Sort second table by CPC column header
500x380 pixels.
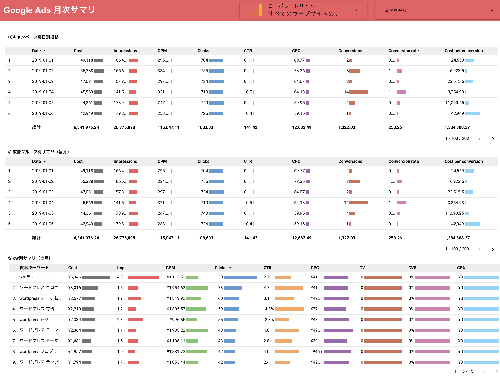296,161
